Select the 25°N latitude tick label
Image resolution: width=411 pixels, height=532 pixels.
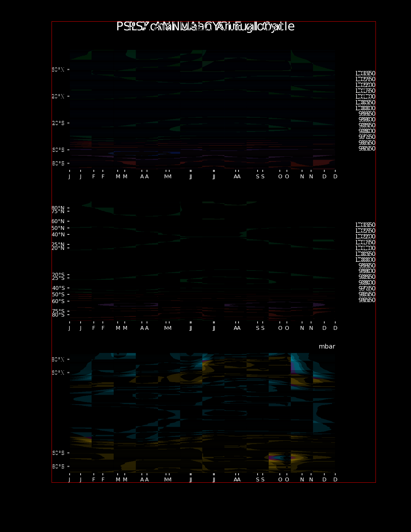click(58, 245)
